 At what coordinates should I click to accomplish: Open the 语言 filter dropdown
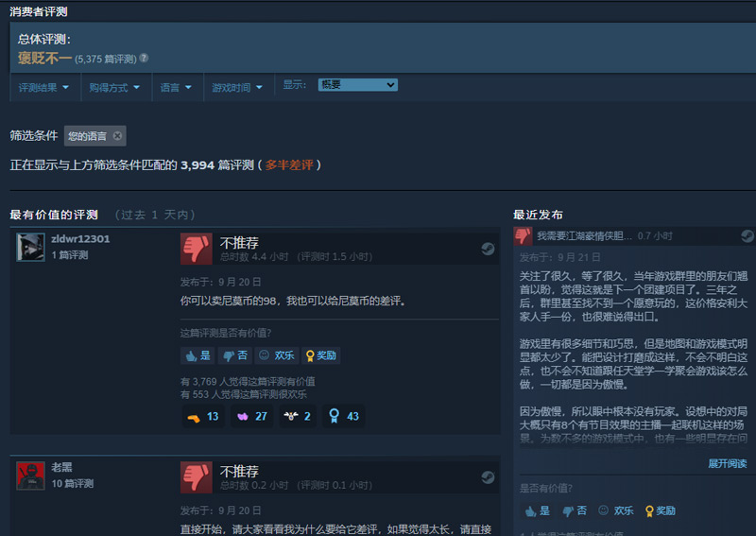click(x=176, y=87)
